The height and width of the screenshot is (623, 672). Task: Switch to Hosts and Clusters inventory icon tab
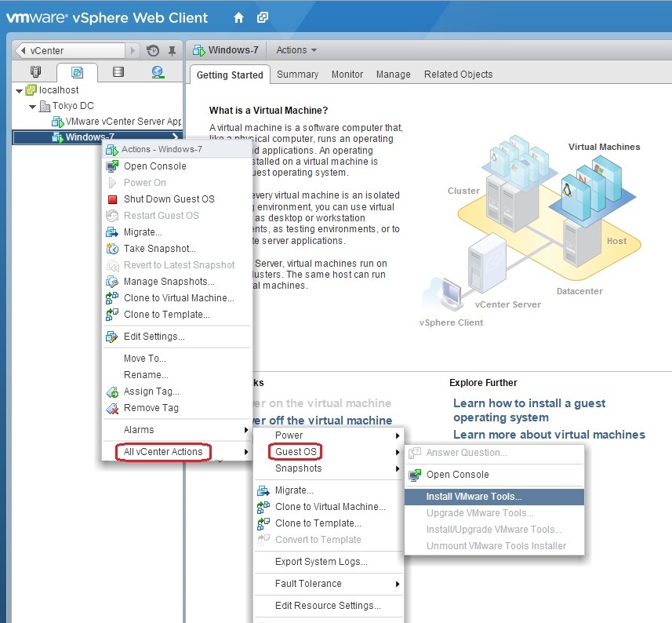point(36,71)
